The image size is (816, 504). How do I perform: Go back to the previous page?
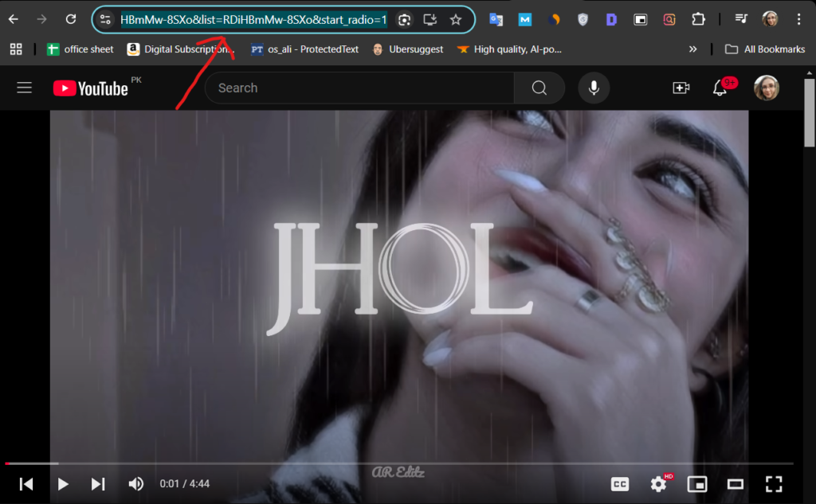pyautogui.click(x=14, y=20)
